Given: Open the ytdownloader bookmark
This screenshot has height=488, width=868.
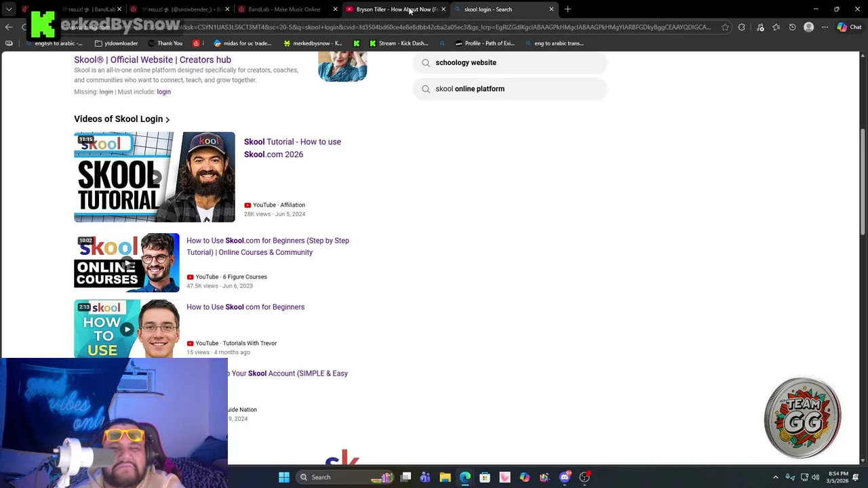Looking at the screenshot, I should pyautogui.click(x=117, y=43).
